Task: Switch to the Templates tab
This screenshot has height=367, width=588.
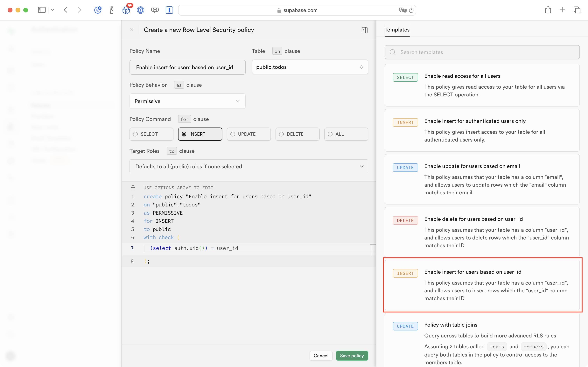Action: [x=397, y=30]
